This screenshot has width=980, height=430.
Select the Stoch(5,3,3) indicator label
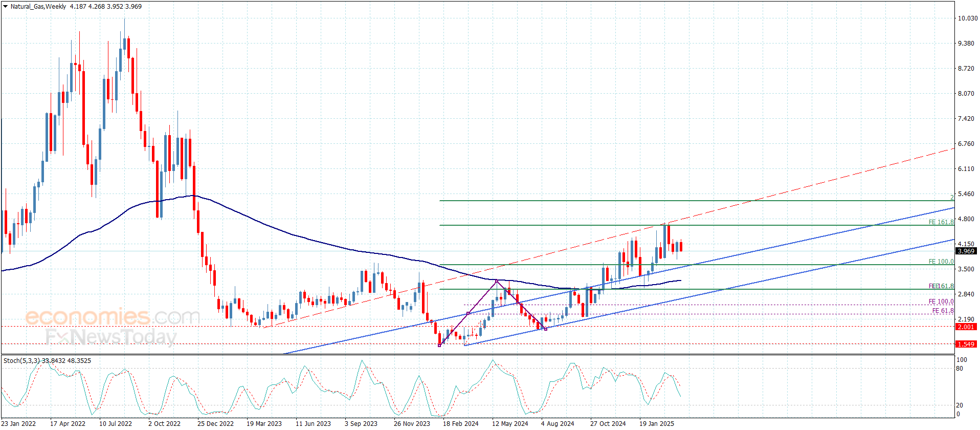tap(22, 361)
